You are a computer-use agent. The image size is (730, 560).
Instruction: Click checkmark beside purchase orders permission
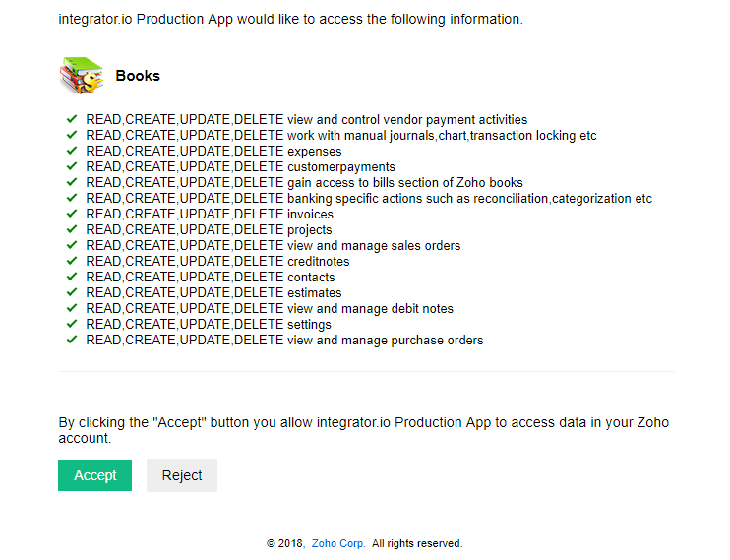(72, 340)
